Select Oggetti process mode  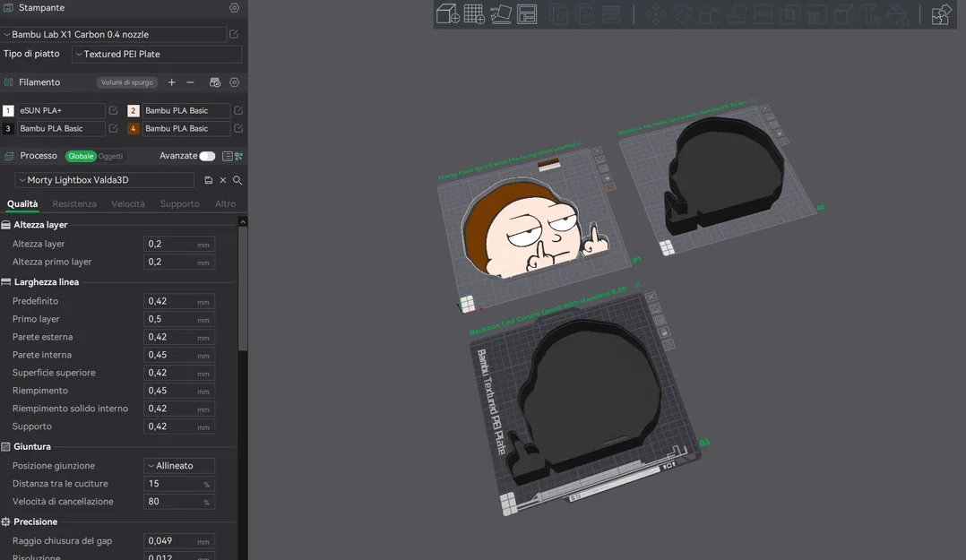(111, 157)
